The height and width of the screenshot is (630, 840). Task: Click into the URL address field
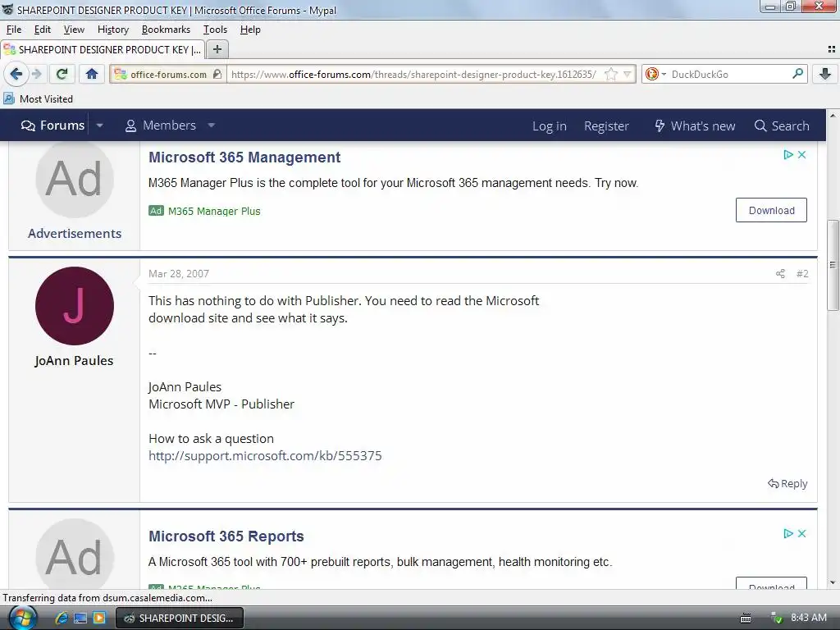[415, 75]
